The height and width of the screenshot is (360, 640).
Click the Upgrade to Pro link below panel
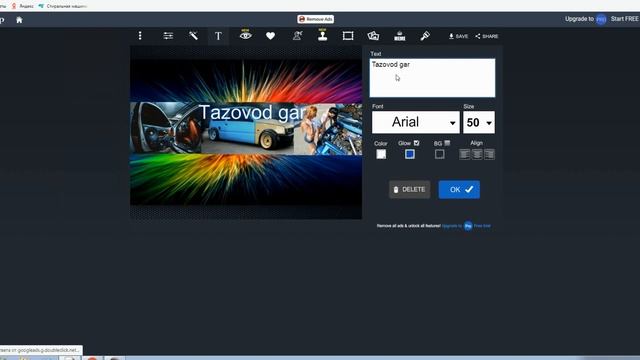452,226
